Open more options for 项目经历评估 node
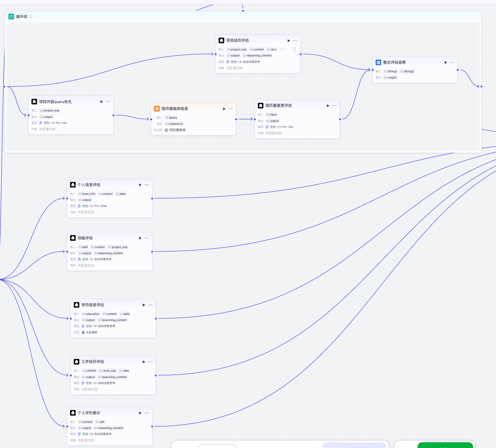The image size is (496, 448). 295,41
